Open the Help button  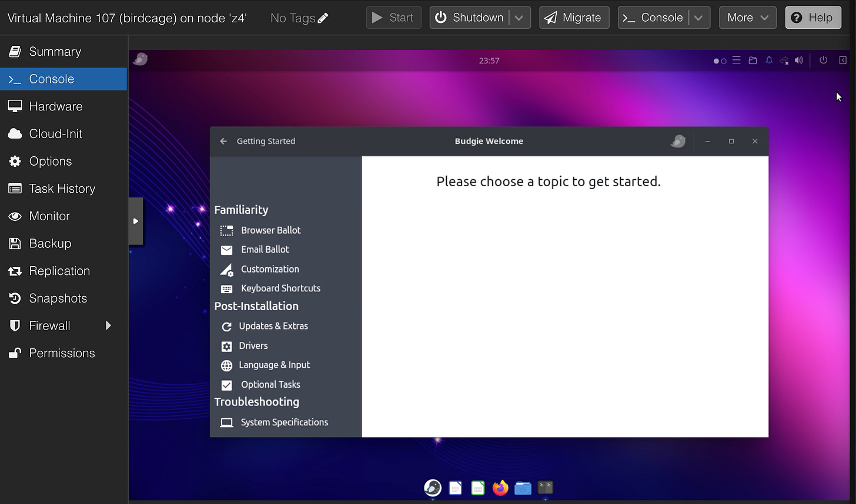tap(813, 18)
